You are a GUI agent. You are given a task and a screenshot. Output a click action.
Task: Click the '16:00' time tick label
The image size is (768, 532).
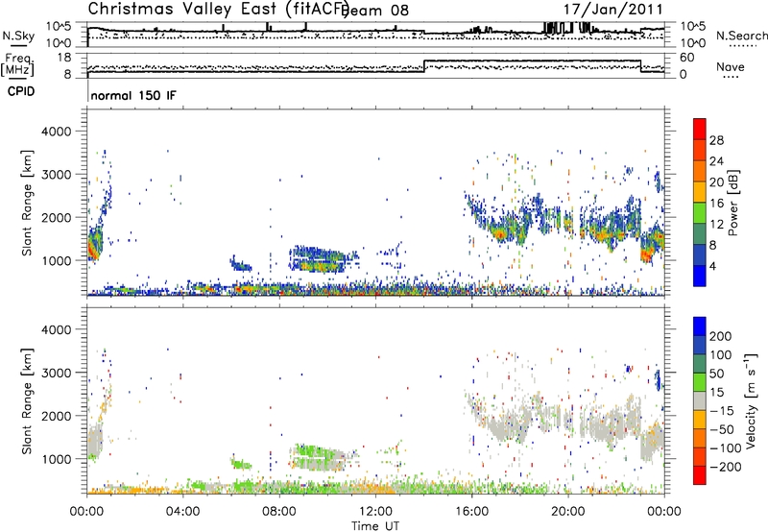coord(472,512)
